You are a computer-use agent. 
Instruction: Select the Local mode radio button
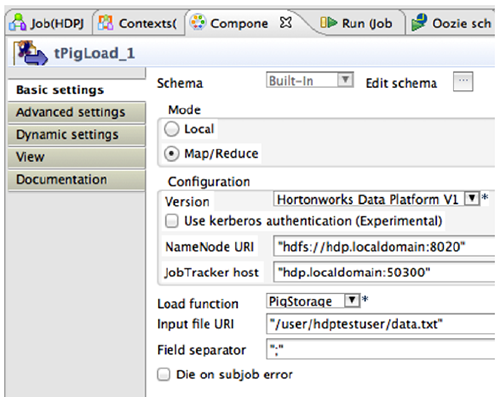[172, 129]
